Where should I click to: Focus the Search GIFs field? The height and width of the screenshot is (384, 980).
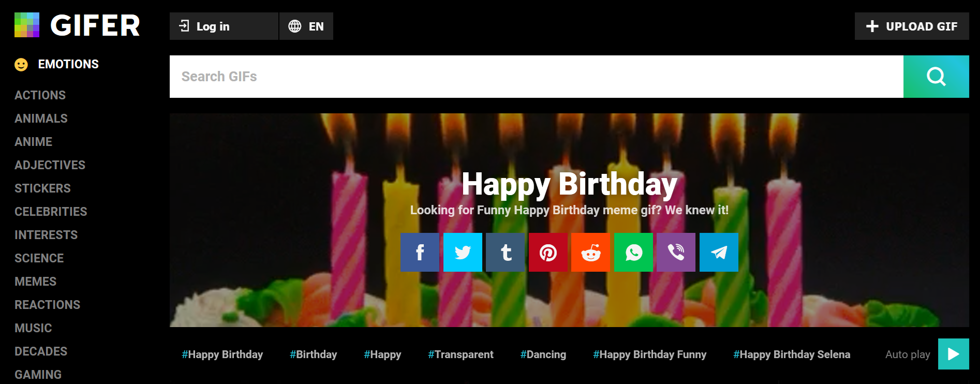(x=536, y=77)
